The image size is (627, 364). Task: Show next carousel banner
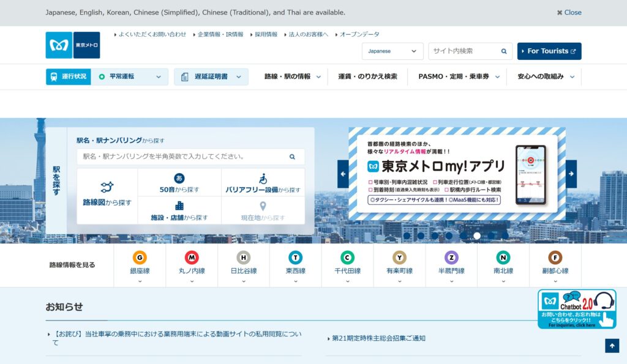[x=571, y=174]
